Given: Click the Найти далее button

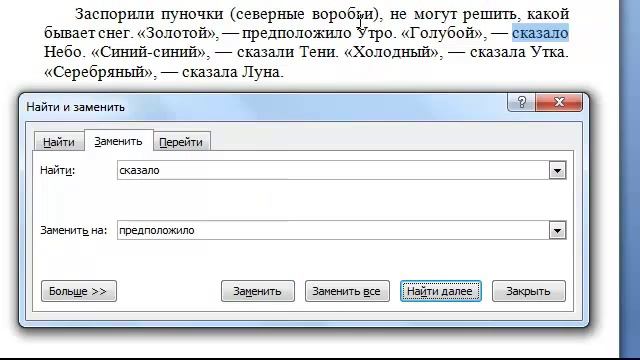Looking at the screenshot, I should pyautogui.click(x=441, y=291).
